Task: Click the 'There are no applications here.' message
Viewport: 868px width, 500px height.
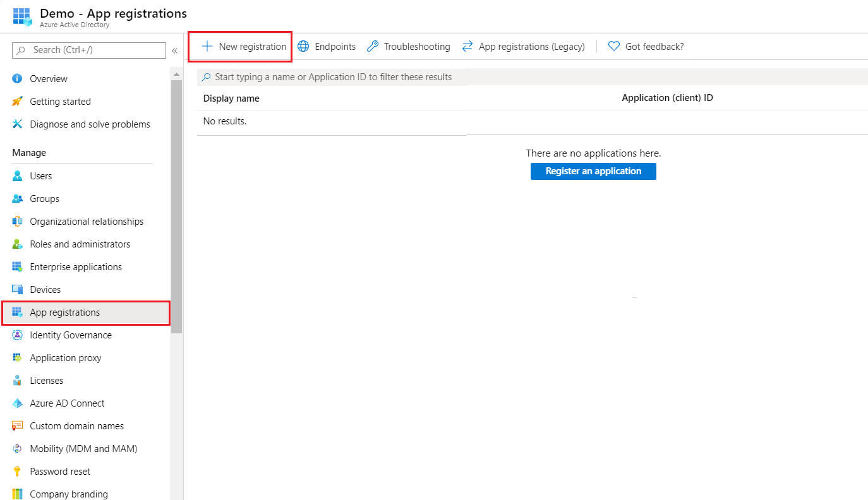Action: tap(593, 153)
